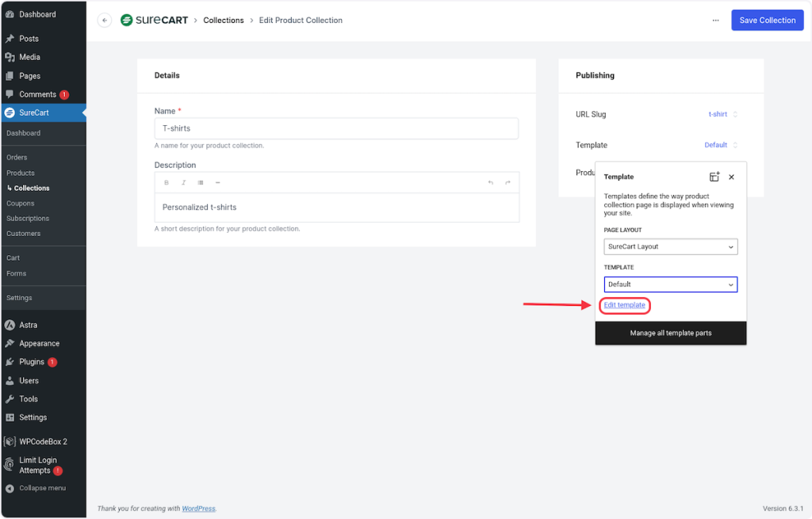This screenshot has height=519, width=812.
Task: Click the back arrow button in header
Action: [105, 21]
